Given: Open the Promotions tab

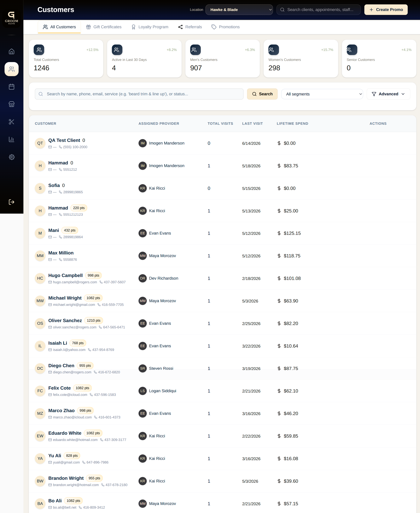Looking at the screenshot, I should click(x=226, y=27).
